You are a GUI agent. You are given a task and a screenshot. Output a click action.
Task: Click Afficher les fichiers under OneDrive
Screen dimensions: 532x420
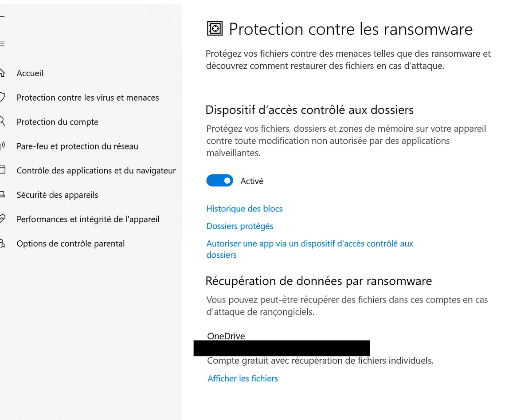point(243,378)
